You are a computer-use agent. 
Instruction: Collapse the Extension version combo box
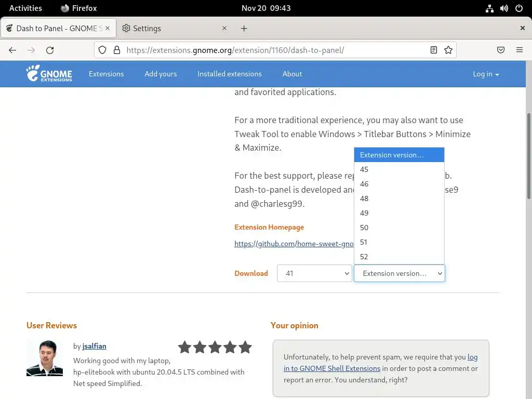coord(400,273)
